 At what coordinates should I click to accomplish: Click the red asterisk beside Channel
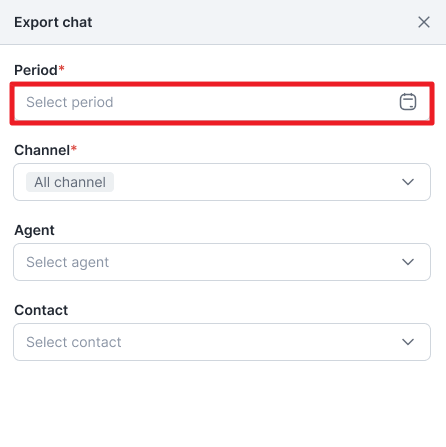click(x=74, y=148)
